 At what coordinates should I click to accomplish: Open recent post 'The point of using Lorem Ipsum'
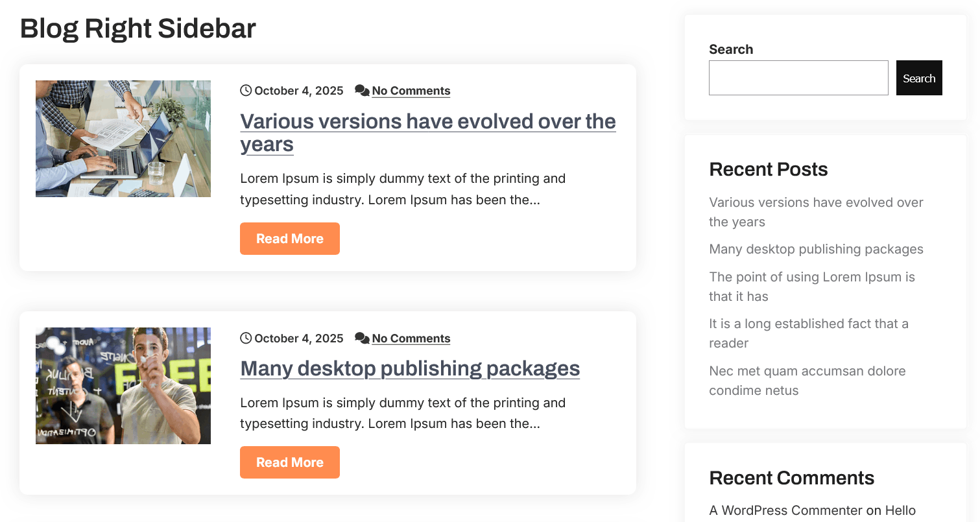point(811,278)
